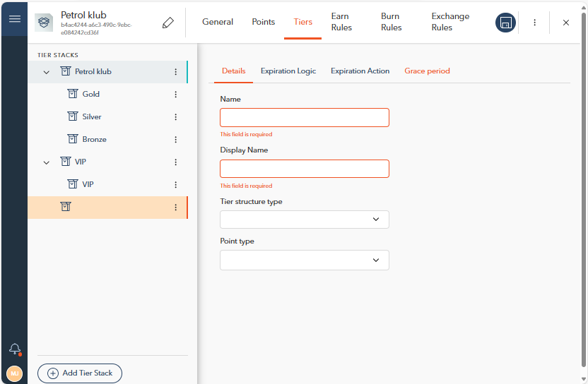Open options menu for the unnamed new stack

coord(175,207)
